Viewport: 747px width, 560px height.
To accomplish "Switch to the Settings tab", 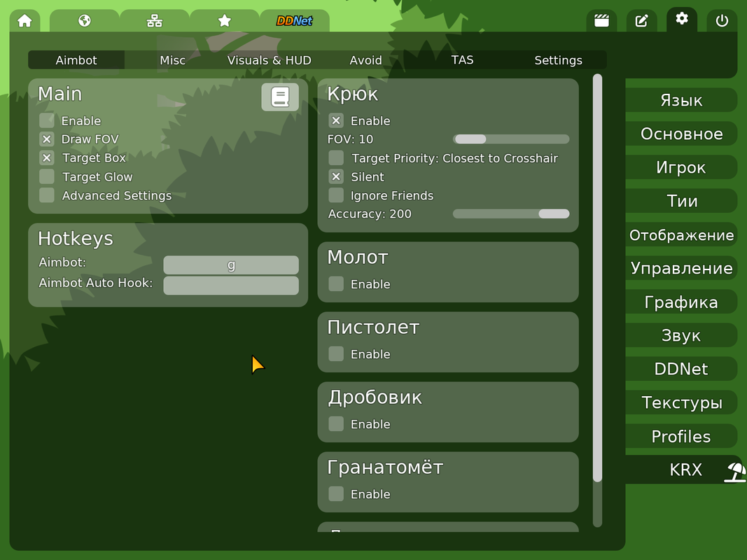I will 559,60.
